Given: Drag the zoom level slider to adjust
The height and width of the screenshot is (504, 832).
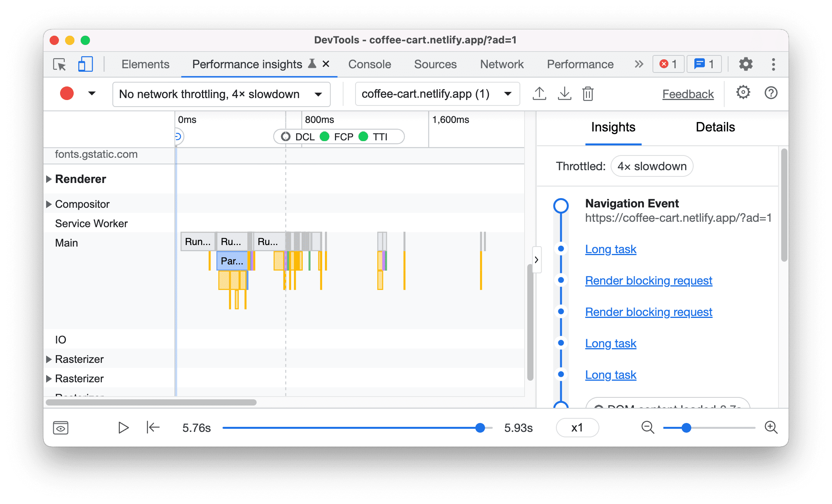Looking at the screenshot, I should 685,427.
